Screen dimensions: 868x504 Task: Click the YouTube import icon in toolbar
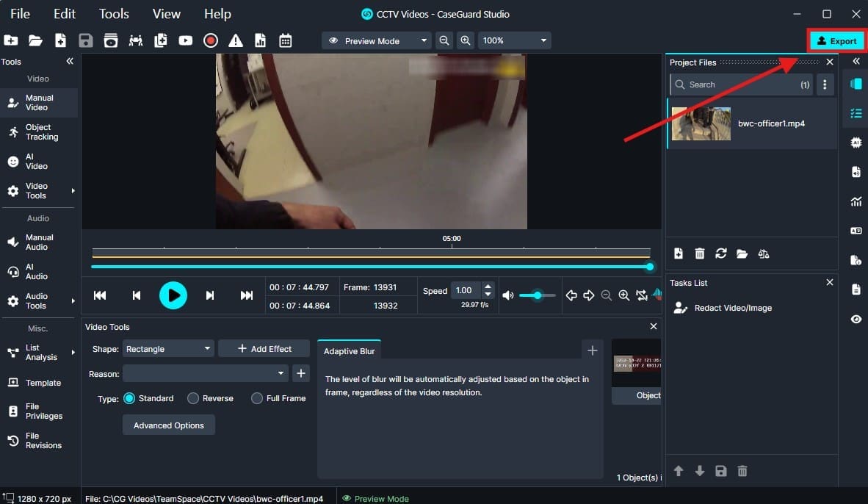(186, 41)
